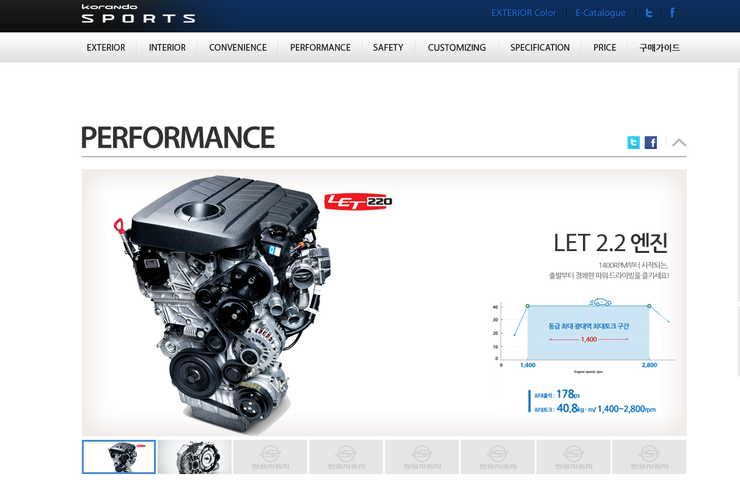Select first engine thumbnail
The image size is (740, 482).
(x=119, y=457)
